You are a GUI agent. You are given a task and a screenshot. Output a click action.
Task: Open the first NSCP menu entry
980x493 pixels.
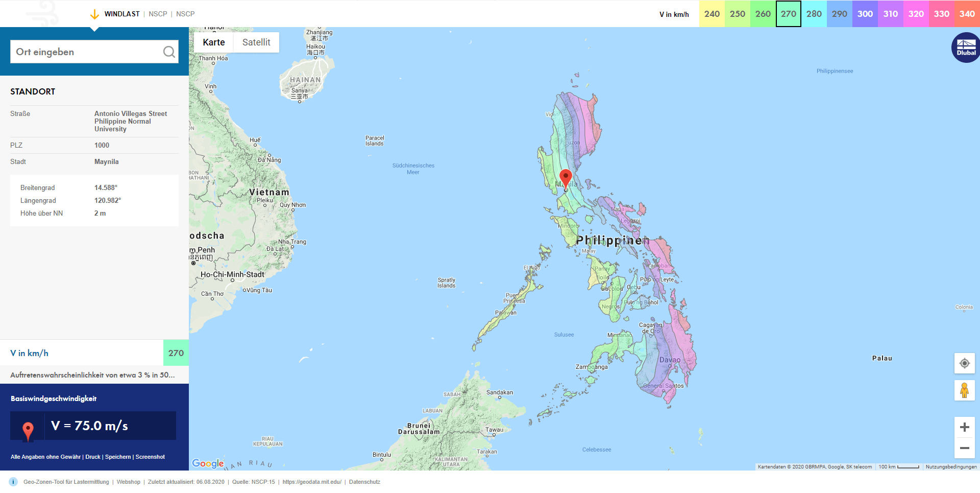click(x=157, y=14)
